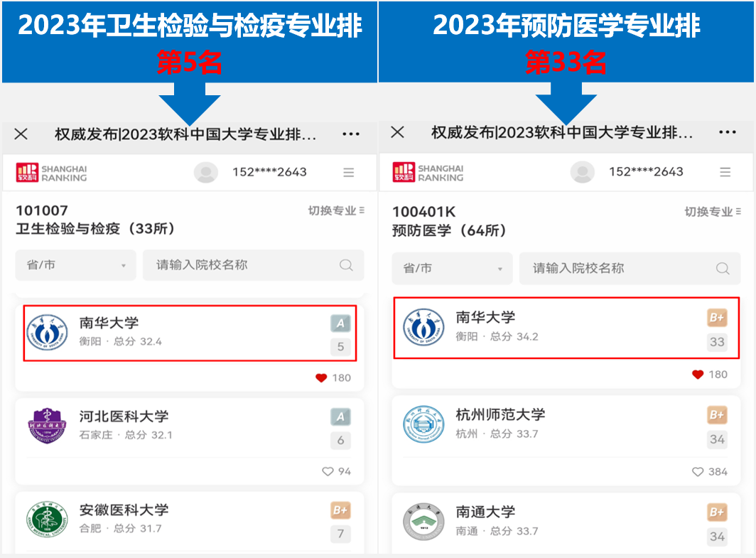Screen dimensions: 756x558
Task: Close the left ranking page with X
Action: [x=21, y=134]
